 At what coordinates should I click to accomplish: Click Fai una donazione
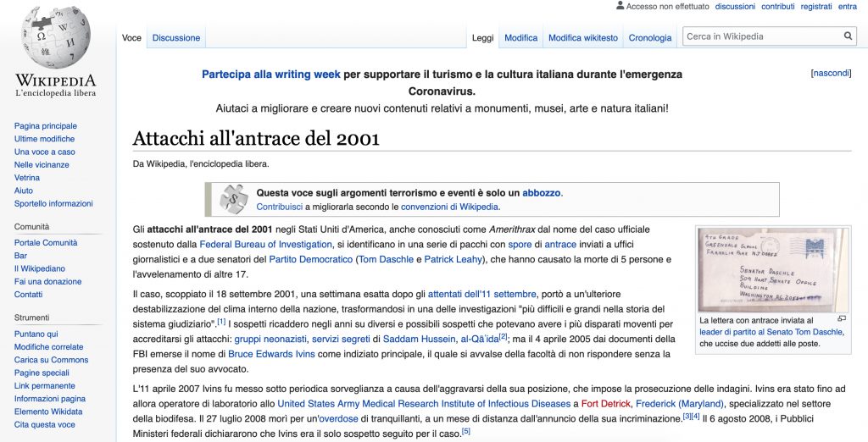click(x=47, y=282)
